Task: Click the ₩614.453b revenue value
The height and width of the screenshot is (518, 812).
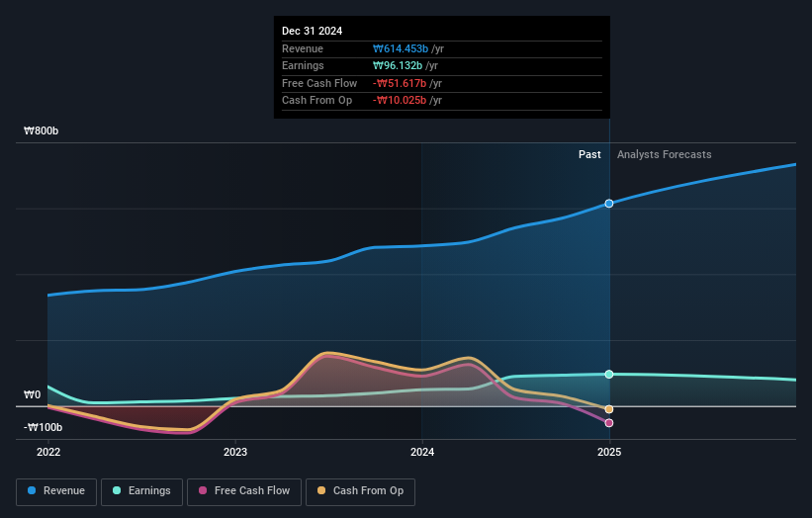Action: 401,48
